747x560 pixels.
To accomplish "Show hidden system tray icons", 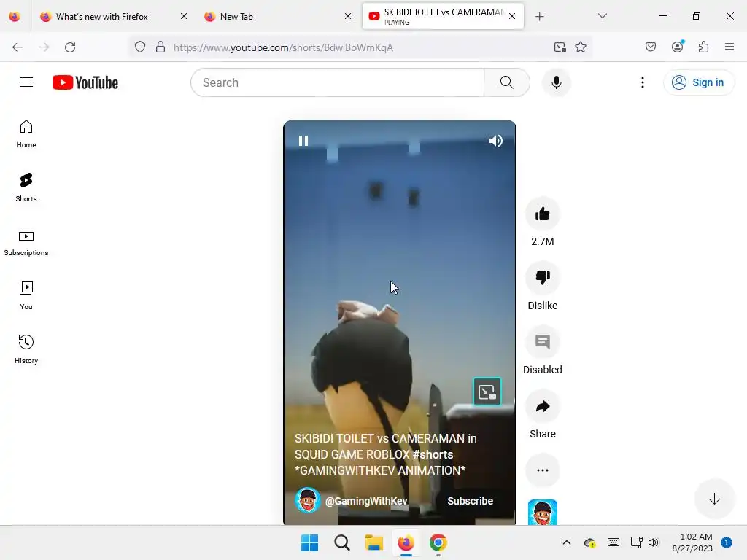I will point(566,542).
